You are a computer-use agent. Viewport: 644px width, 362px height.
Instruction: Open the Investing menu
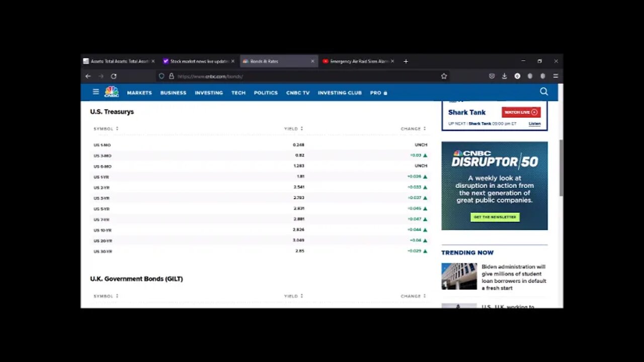(x=209, y=93)
